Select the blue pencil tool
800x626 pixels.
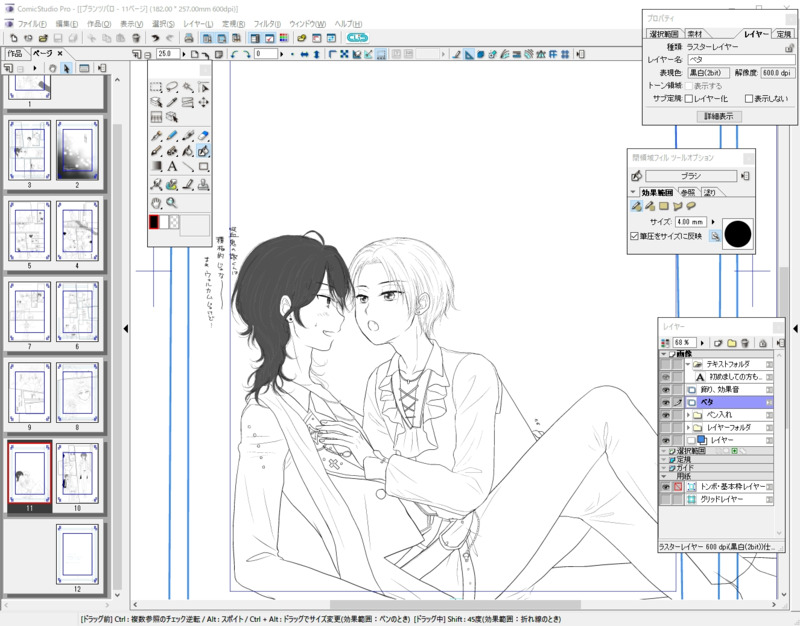click(172, 136)
